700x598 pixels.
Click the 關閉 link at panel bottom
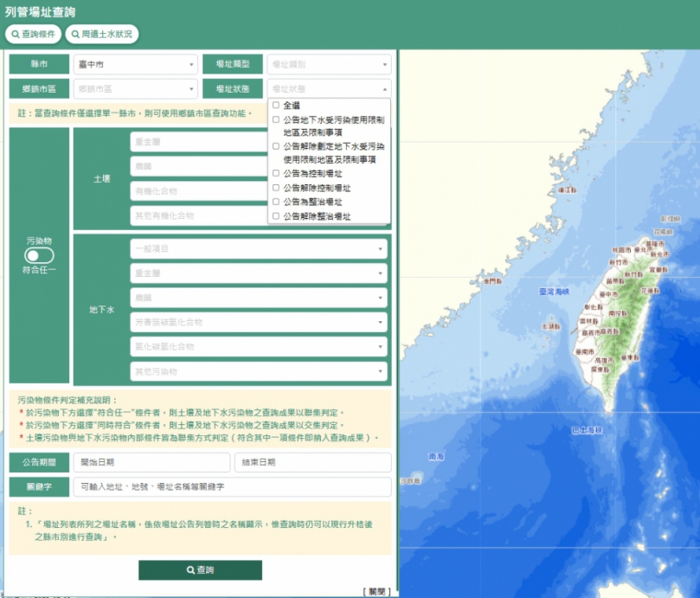(x=376, y=591)
